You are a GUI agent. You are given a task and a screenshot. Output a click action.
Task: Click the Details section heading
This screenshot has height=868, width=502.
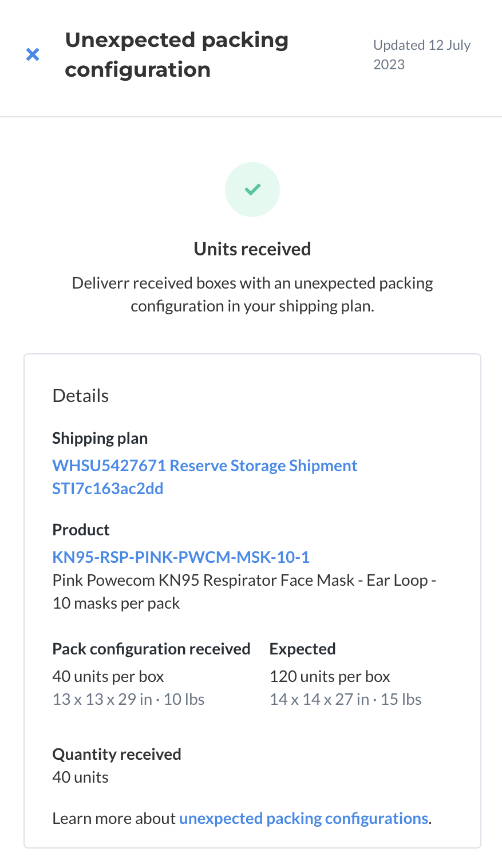tap(81, 396)
